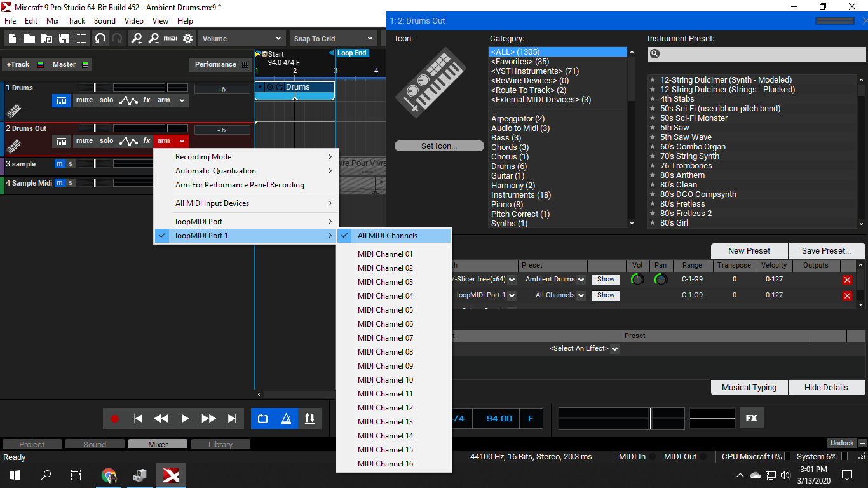Viewport: 868px width, 488px height.
Task: Click the Drums track volume slider
Action: click(150, 88)
